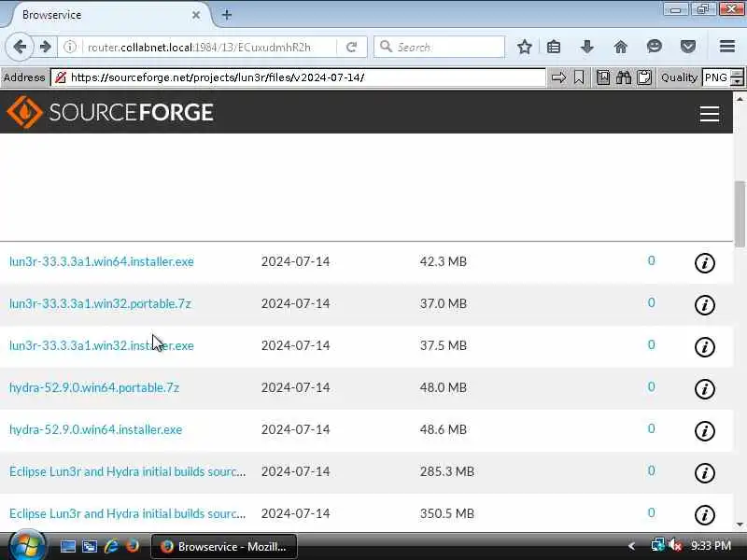Click the Firefox URL bar
This screenshot has height=560, width=747.
point(209,48)
